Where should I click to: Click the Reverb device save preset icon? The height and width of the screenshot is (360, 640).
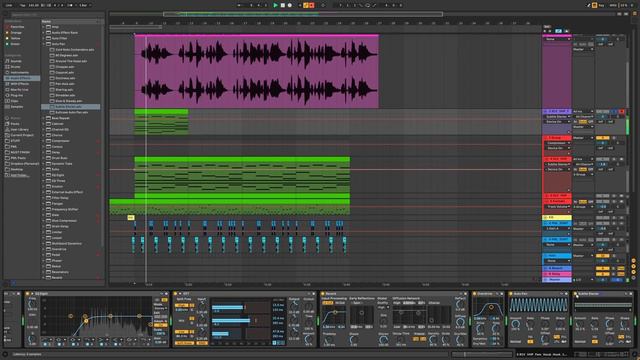pos(465,294)
